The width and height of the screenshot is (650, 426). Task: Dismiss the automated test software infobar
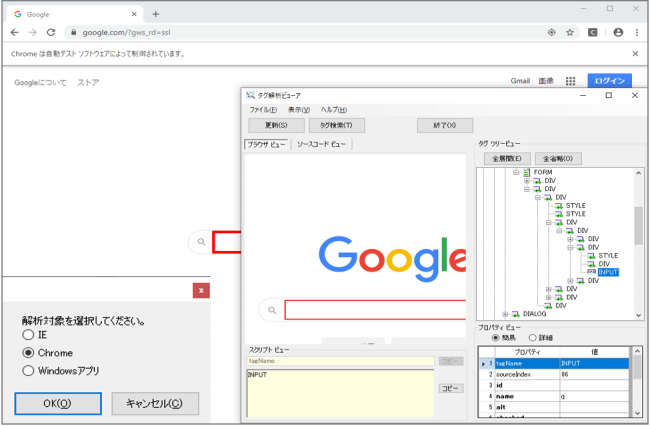point(635,53)
